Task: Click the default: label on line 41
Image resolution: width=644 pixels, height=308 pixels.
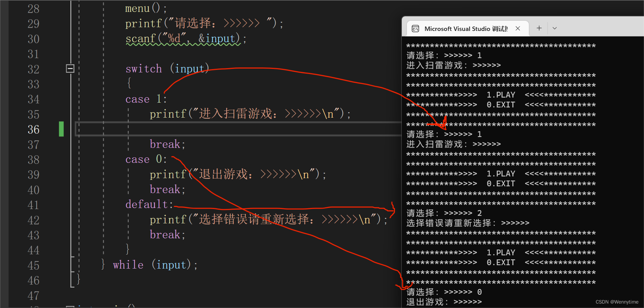Action: tap(149, 204)
